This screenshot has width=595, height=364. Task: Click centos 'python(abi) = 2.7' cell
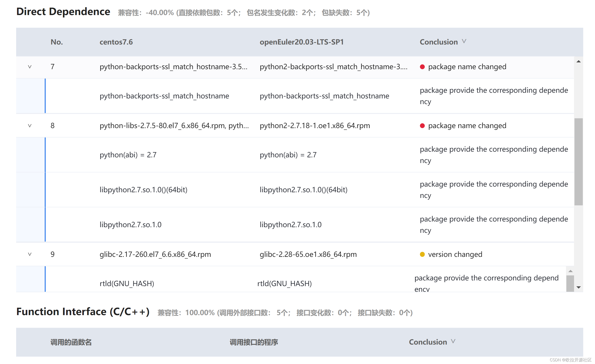click(x=128, y=155)
